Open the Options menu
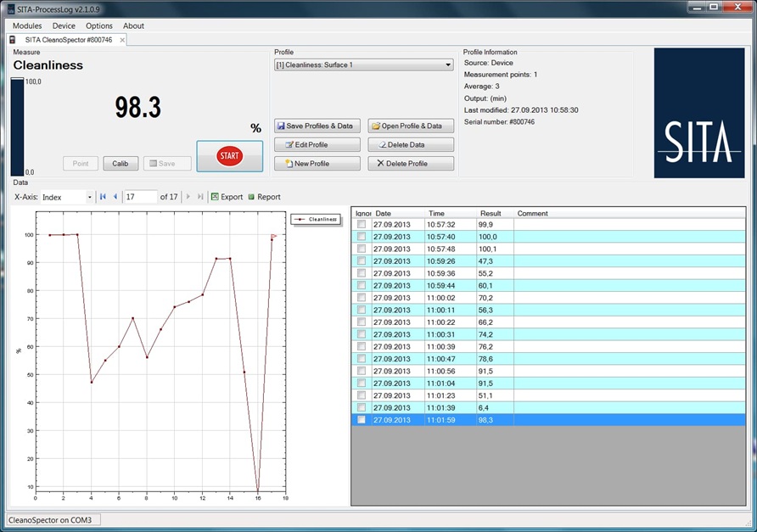 [x=99, y=26]
